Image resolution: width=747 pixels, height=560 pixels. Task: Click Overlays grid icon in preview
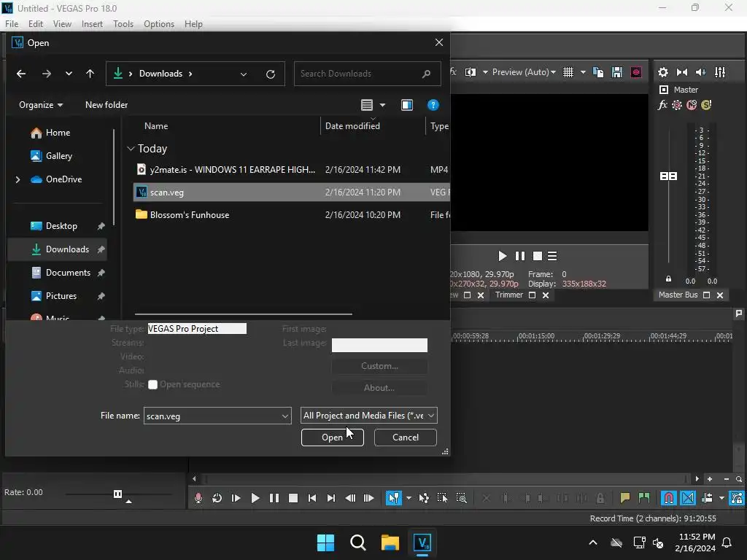click(568, 72)
